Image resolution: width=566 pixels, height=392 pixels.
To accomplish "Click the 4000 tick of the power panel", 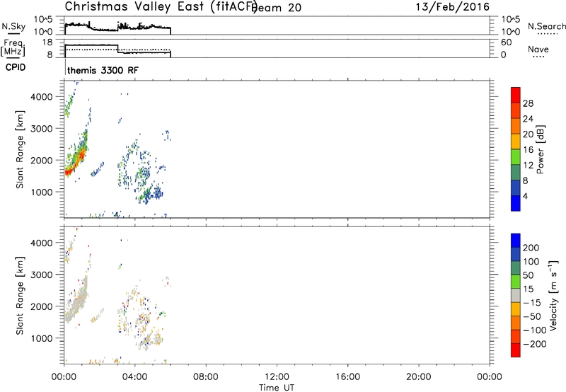I will (42, 97).
